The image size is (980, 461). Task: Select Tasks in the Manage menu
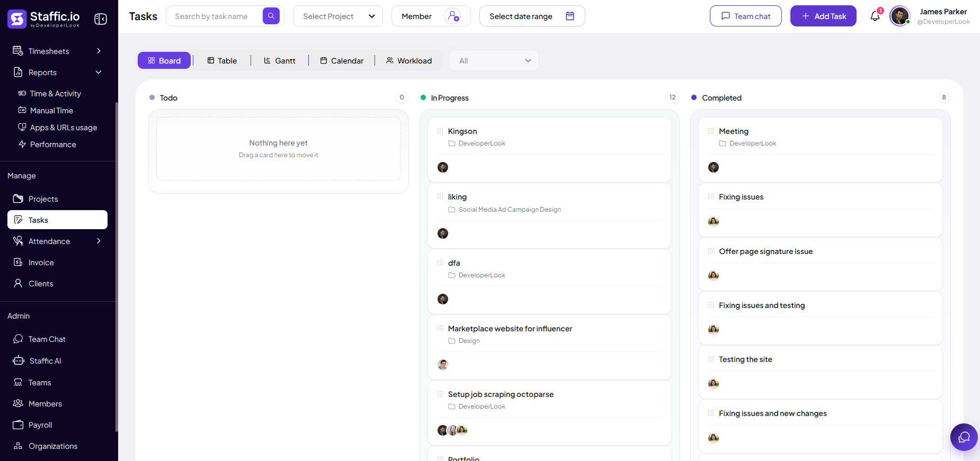(x=57, y=220)
